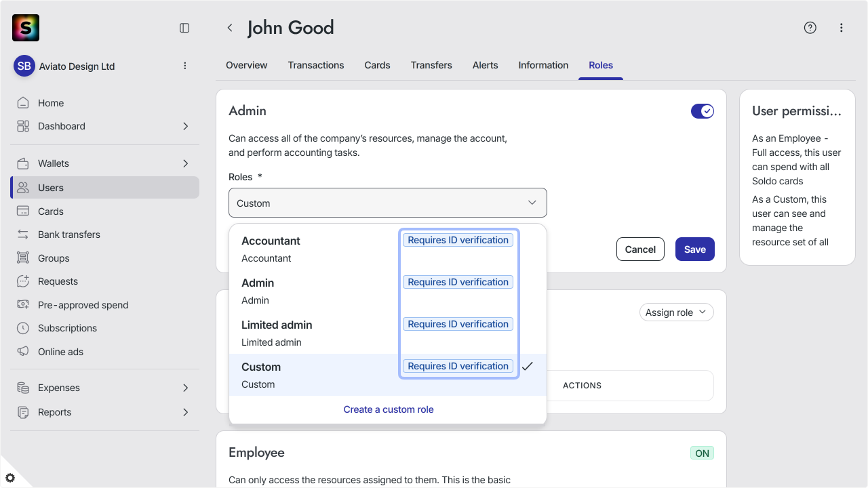Toggle the Admin role switch off

[703, 111]
